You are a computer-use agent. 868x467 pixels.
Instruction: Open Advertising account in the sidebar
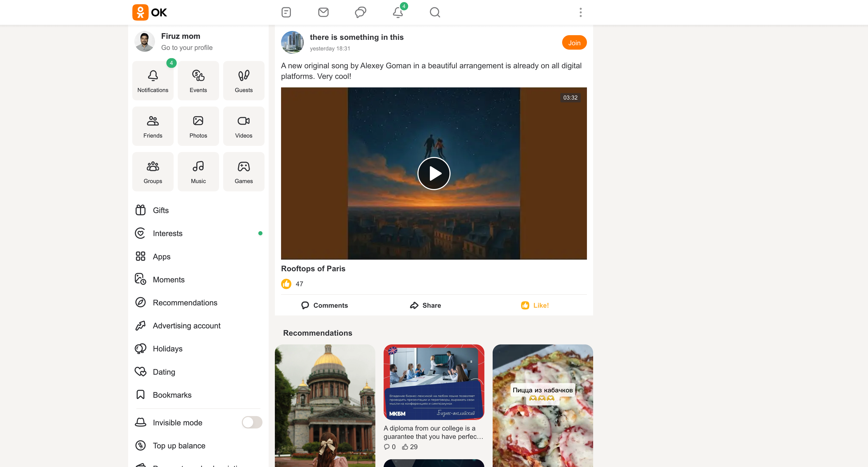click(x=186, y=326)
